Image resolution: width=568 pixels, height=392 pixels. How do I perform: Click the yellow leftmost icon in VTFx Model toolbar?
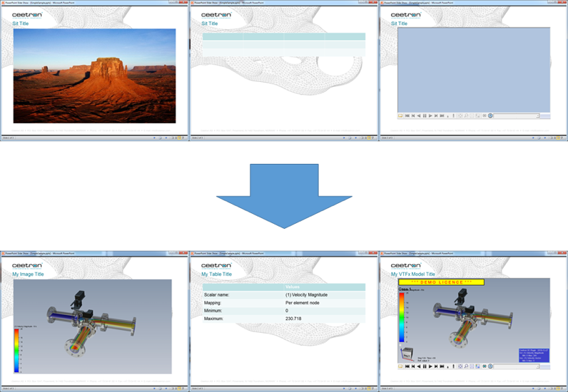[x=400, y=366]
